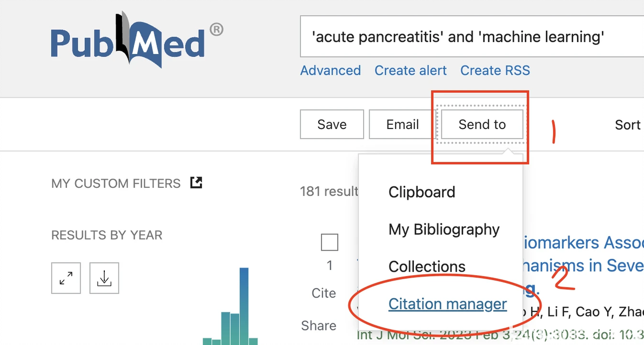Open the Sort options
The height and width of the screenshot is (345, 644).
[628, 125]
